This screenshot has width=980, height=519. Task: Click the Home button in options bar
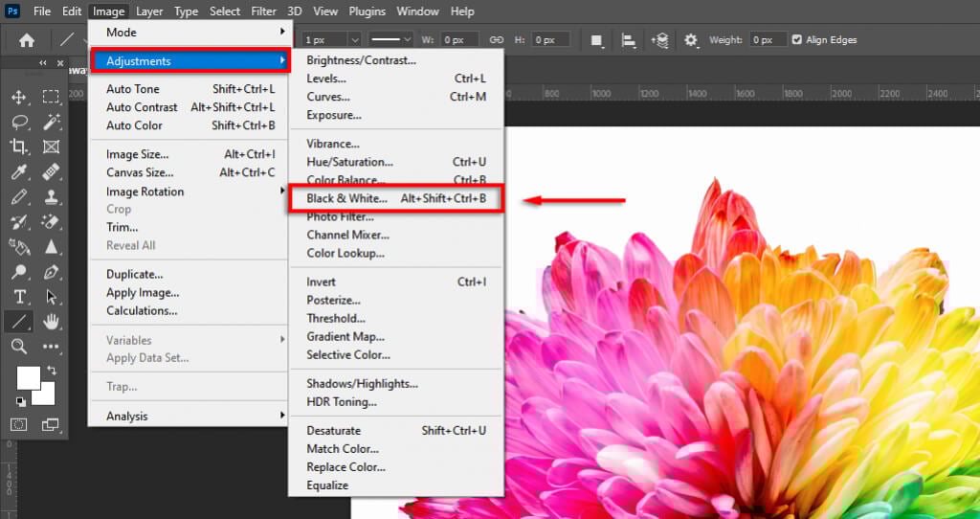[27, 40]
